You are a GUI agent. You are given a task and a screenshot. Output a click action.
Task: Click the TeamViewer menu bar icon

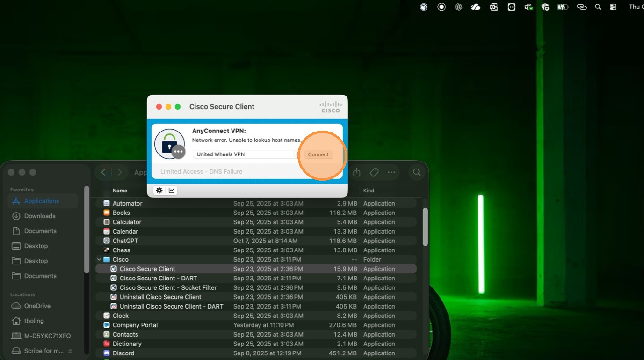click(x=512, y=7)
